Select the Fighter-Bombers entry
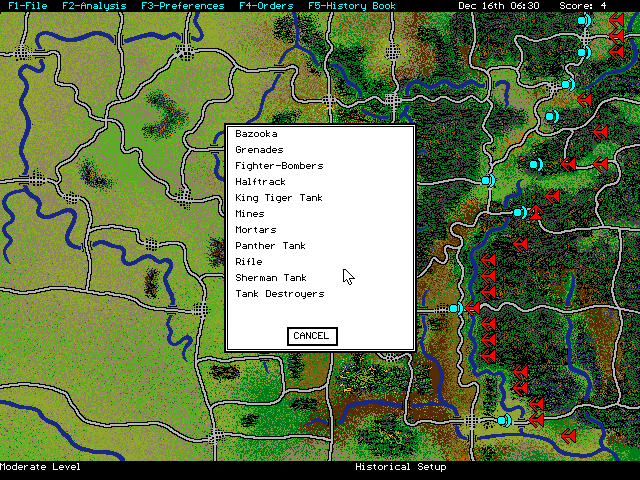Image resolution: width=640 pixels, height=480 pixels. pos(279,166)
